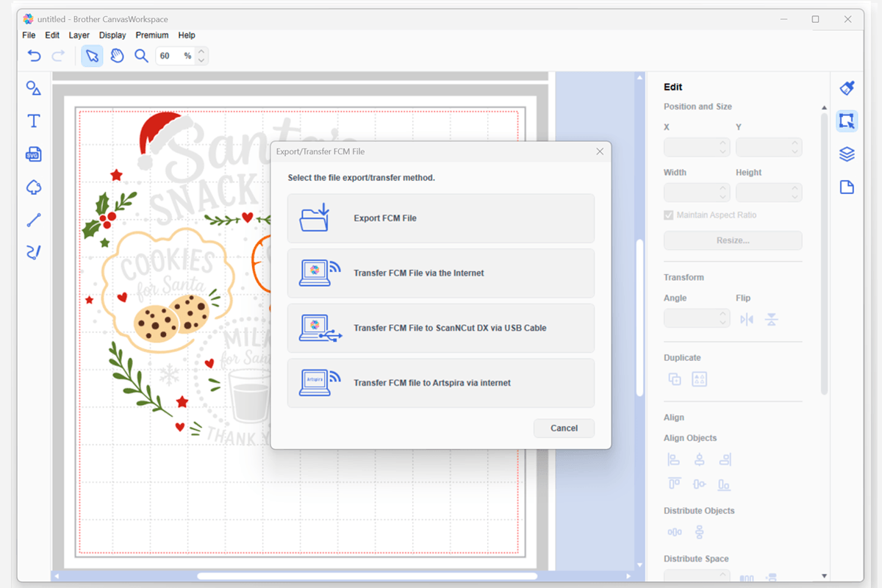Viewport: 882px width, 588px height.
Task: Activate the Pan hand tool
Action: point(117,56)
